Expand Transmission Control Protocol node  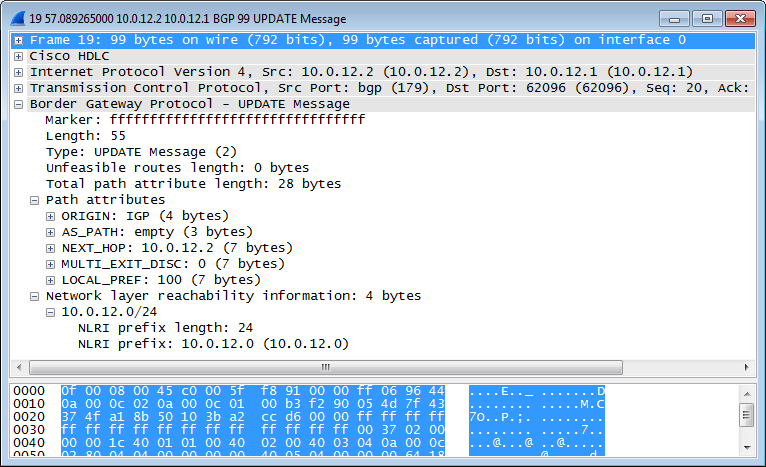19,88
